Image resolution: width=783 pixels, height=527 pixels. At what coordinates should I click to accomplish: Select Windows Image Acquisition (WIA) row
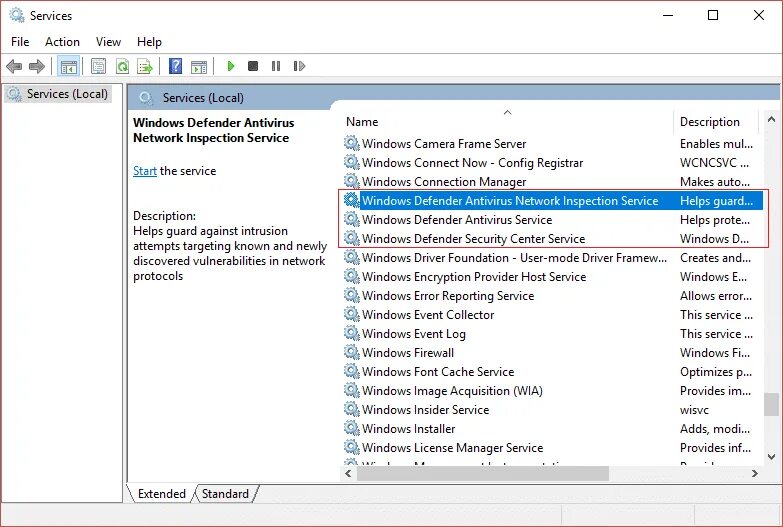pos(553,390)
